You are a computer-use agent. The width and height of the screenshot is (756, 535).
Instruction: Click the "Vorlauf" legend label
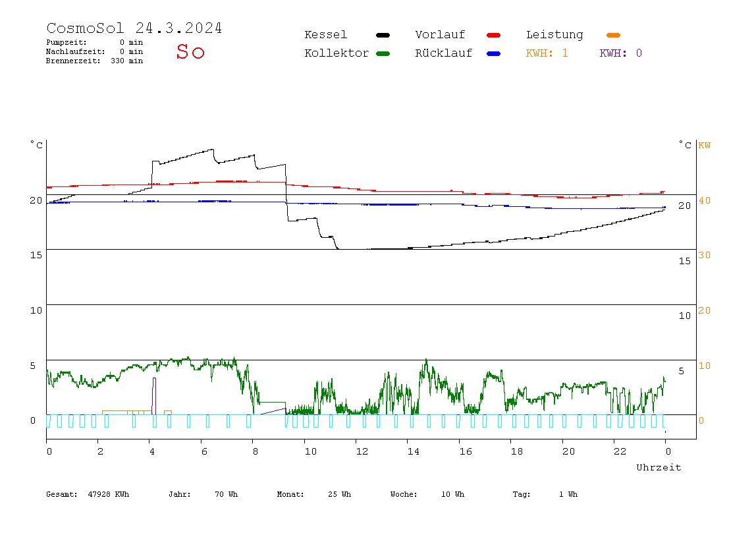click(x=440, y=35)
